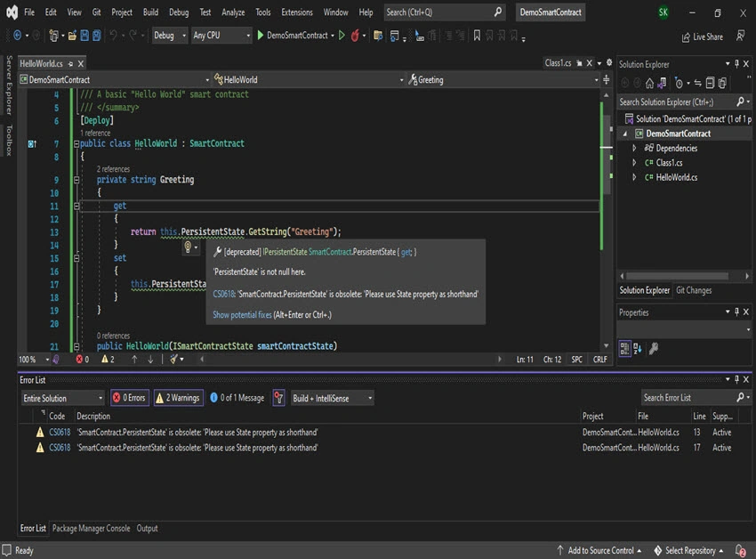The width and height of the screenshot is (756, 559).
Task: Open CS0618 code link for line 13
Action: (x=60, y=432)
